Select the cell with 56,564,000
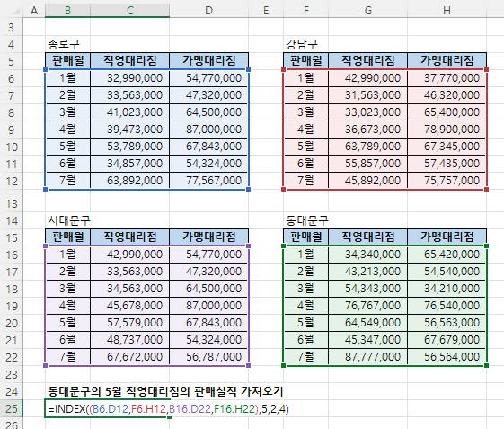This screenshot has height=429, width=504. point(447,357)
